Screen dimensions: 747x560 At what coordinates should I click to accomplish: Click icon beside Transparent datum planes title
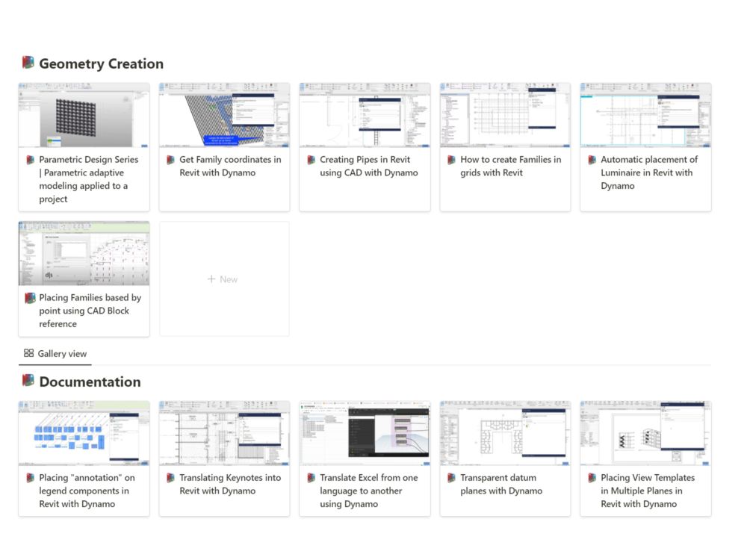[452, 478]
